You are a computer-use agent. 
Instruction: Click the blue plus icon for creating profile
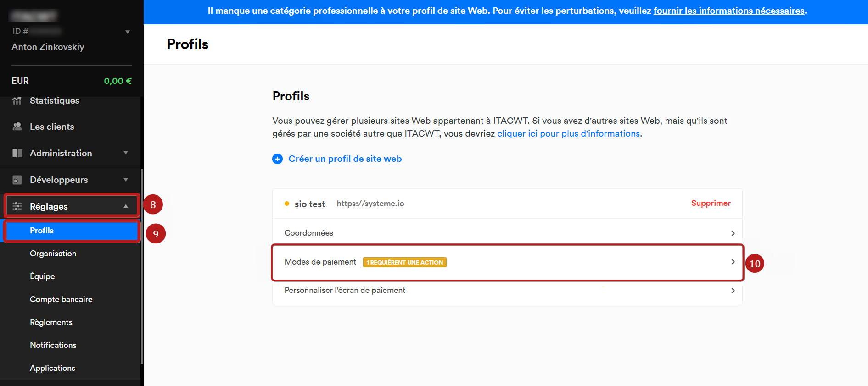277,159
